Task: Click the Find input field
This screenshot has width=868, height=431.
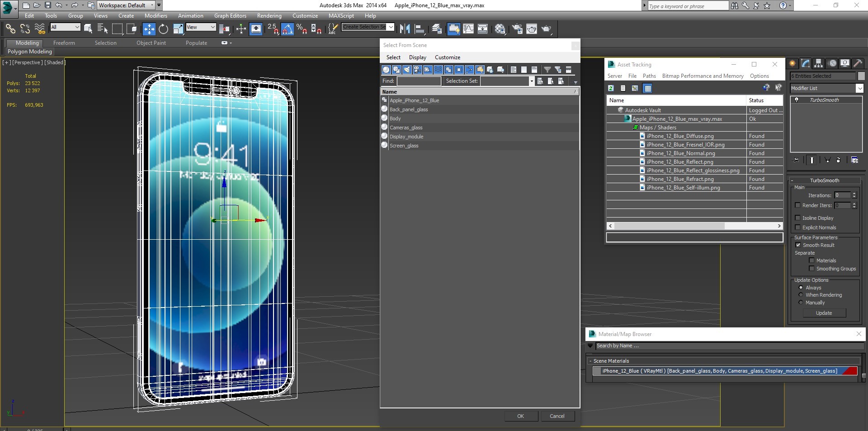Action: click(419, 81)
